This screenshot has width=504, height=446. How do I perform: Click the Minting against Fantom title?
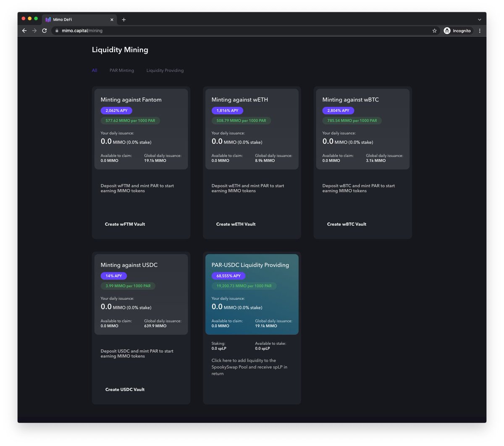pos(131,100)
